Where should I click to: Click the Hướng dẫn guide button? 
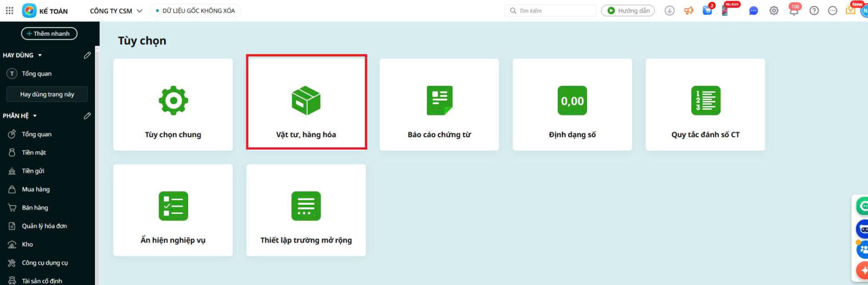(x=628, y=11)
